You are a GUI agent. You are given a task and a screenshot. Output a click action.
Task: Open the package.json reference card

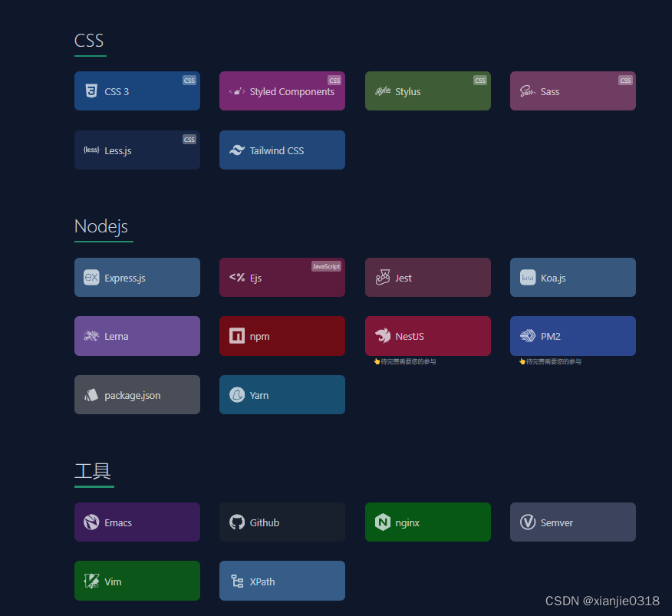click(x=137, y=395)
